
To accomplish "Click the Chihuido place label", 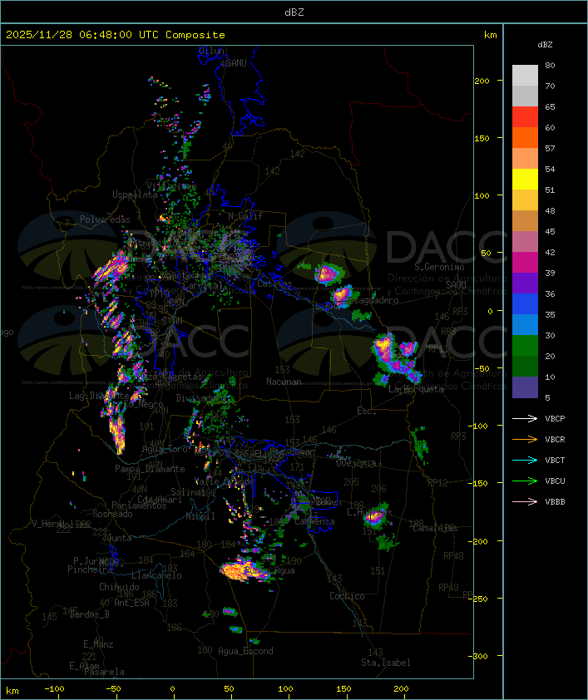I will tap(119, 587).
